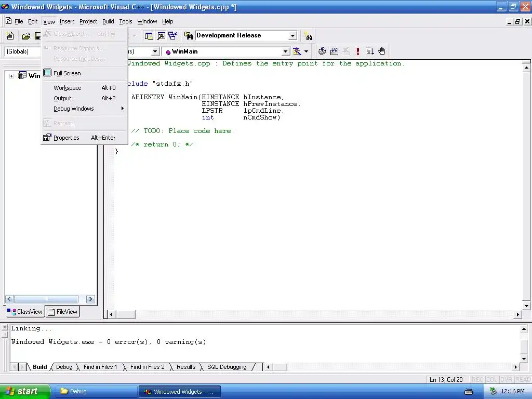
Task: Click the workspace pane horizontal scrollbar thumb
Action: (46, 299)
